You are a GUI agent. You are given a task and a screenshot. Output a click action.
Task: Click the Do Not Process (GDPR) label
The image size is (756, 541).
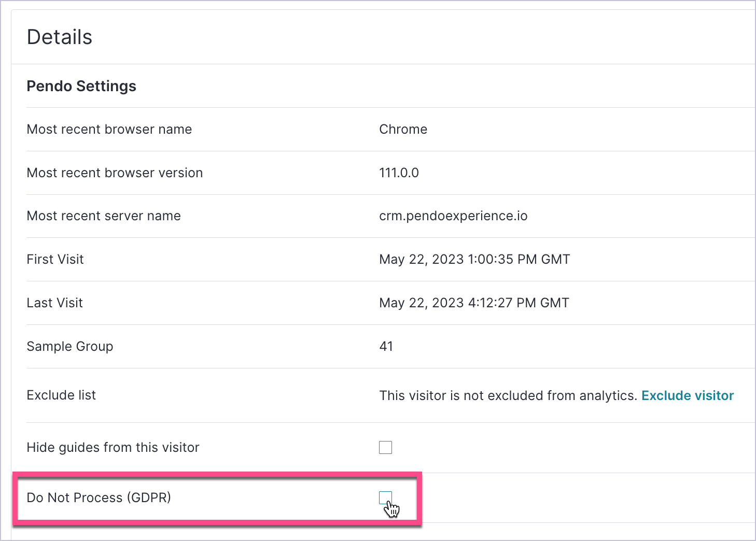coord(99,497)
